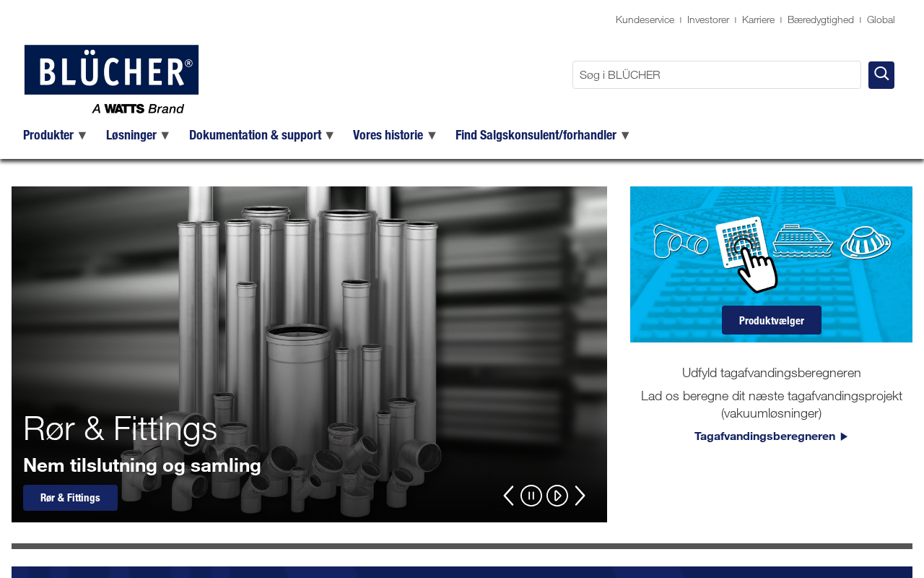The height and width of the screenshot is (578, 924).
Task: Play the carousel slideshow
Action: [x=557, y=496]
